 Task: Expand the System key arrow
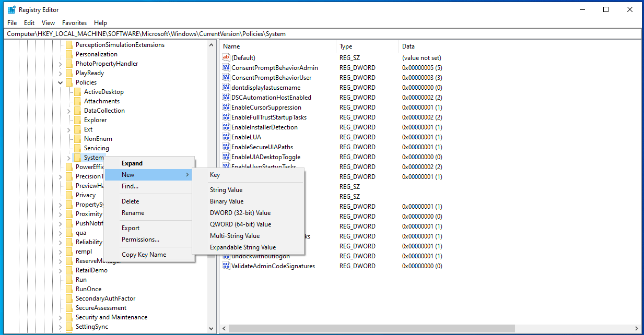69,158
